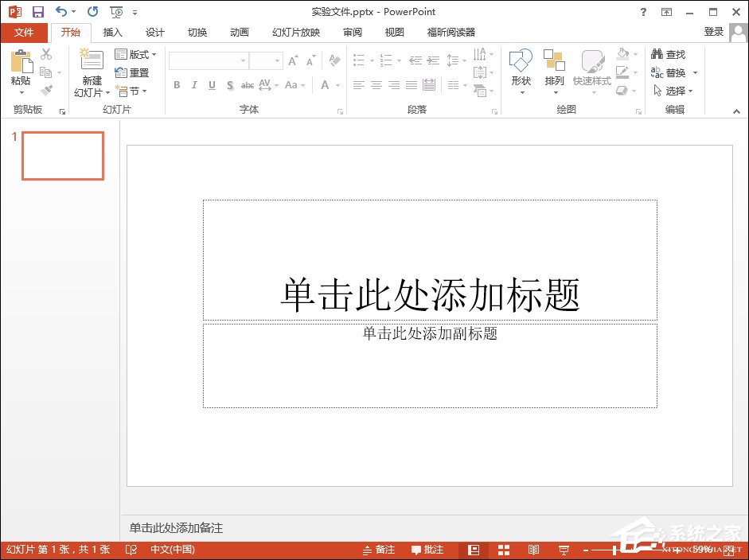Click the Reset (重置) slide icon

point(134,72)
